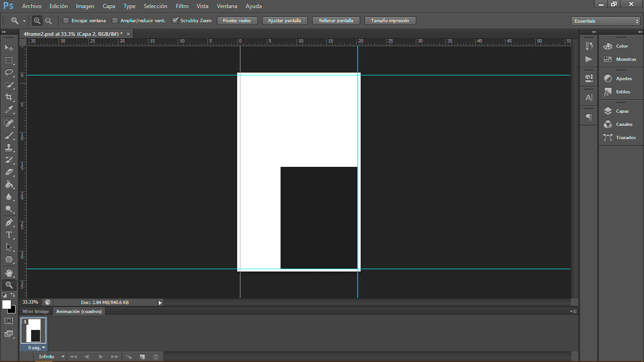The height and width of the screenshot is (362, 644).
Task: Delete the selected animation frame
Action: (x=156, y=357)
